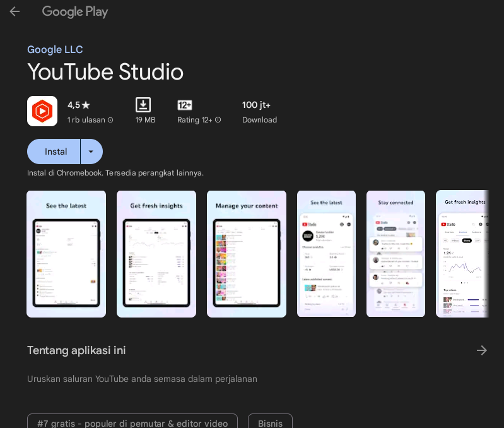This screenshot has height=428, width=504.
Task: Select the Bisnis category chip
Action: pos(270,423)
